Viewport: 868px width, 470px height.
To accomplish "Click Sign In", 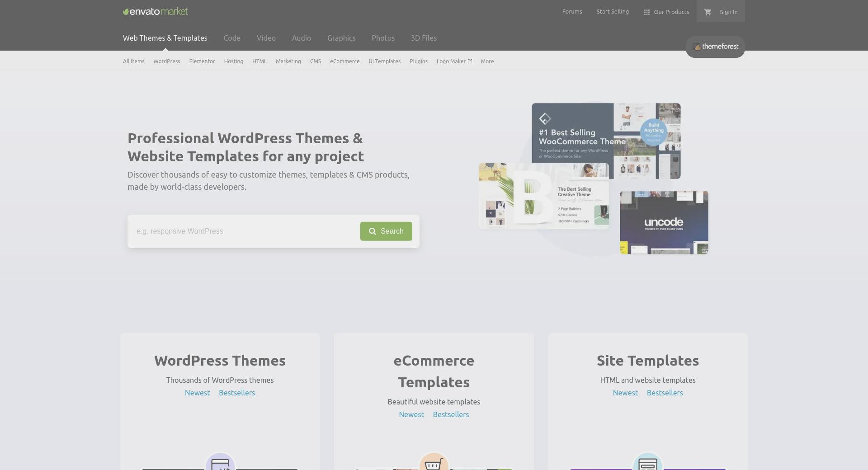I will 728,12.
